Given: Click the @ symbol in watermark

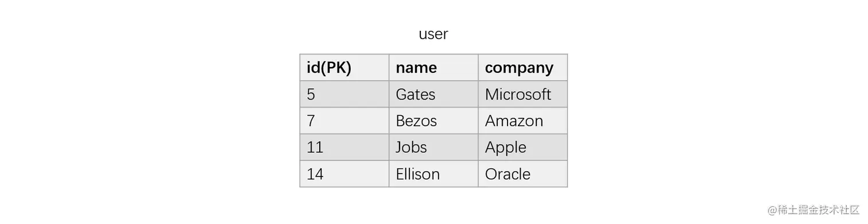Looking at the screenshot, I should 773,210.
